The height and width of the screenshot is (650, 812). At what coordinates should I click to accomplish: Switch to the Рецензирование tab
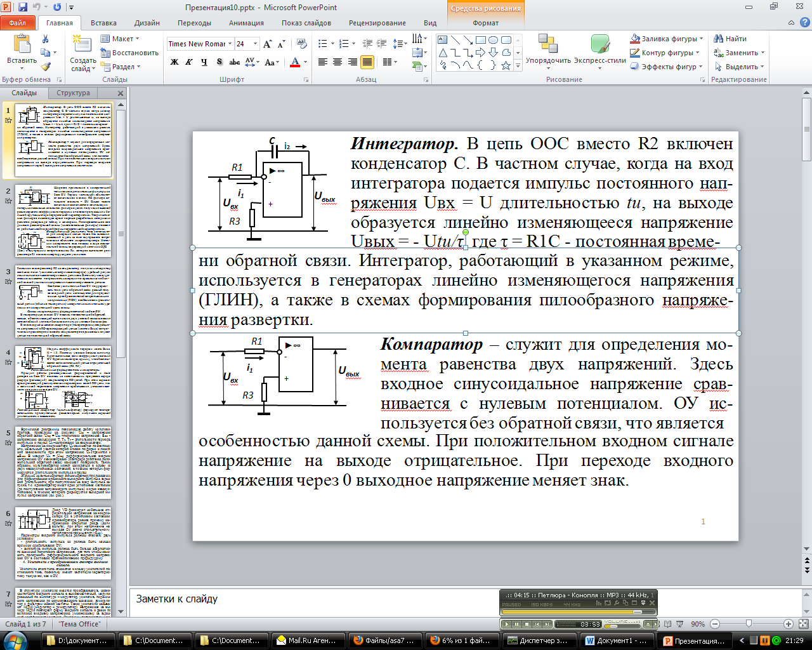tap(377, 23)
